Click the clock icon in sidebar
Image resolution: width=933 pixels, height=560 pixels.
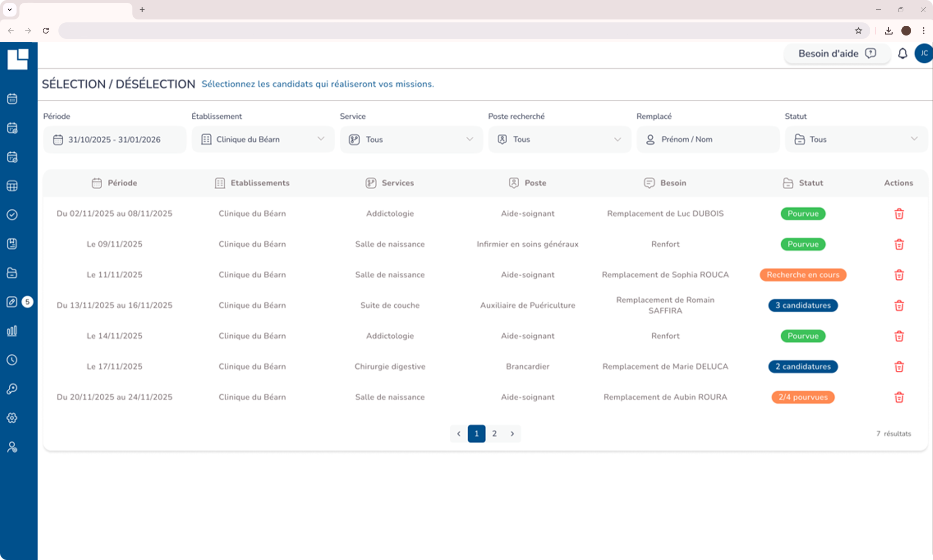12,360
